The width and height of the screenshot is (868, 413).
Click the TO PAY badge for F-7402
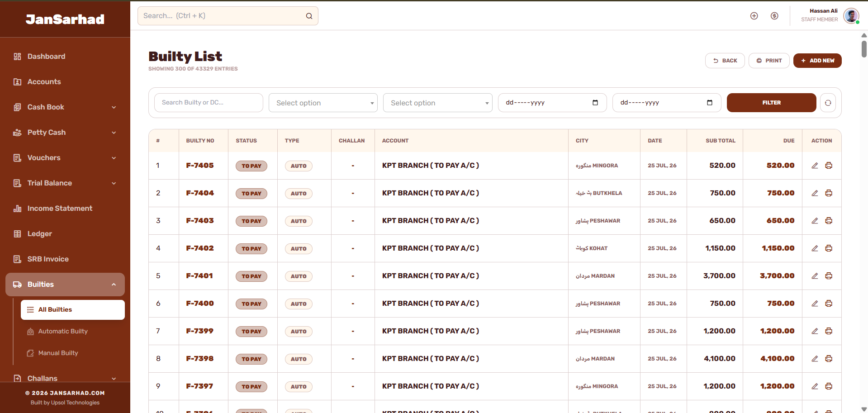tap(251, 249)
